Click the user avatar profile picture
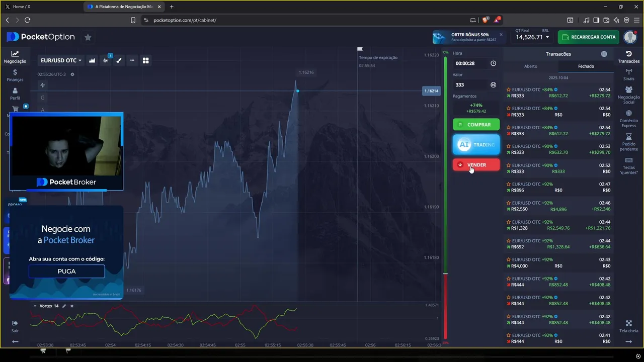This screenshot has height=362, width=644. (x=630, y=37)
